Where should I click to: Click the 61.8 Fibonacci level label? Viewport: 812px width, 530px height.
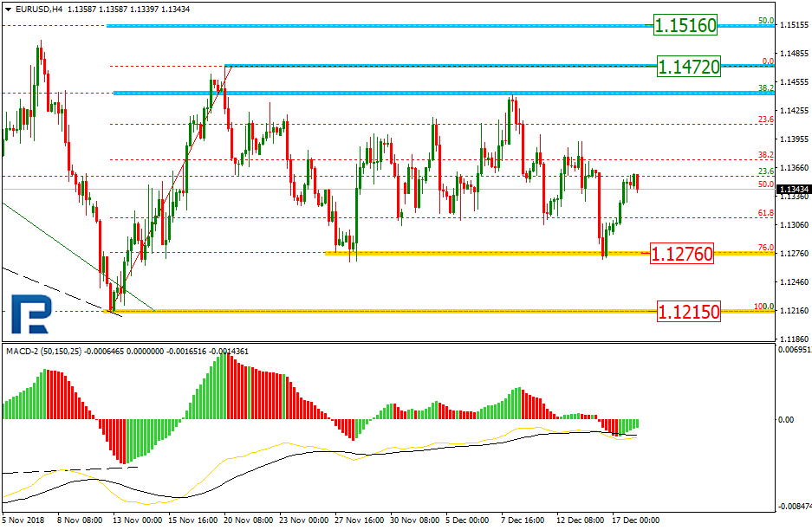(765, 213)
